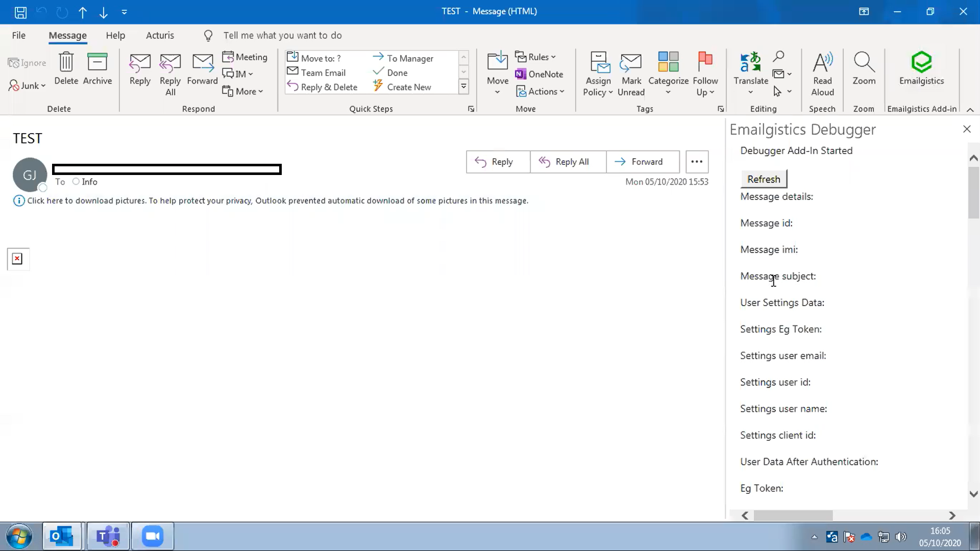980x551 pixels.
Task: Switch to the Message ribbon tab
Action: pyautogui.click(x=67, y=35)
